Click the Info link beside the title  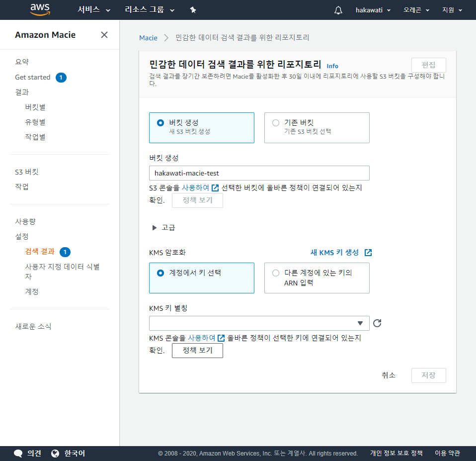tap(332, 66)
